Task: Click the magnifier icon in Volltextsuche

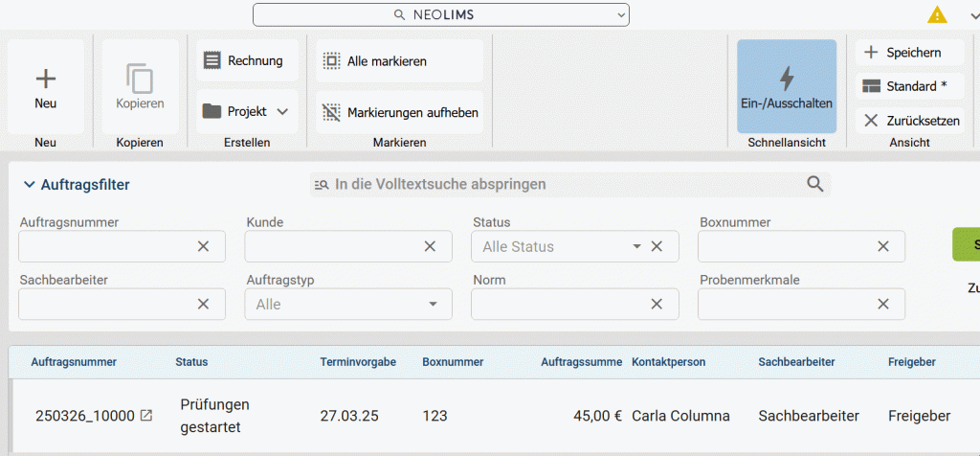Action: [x=814, y=184]
